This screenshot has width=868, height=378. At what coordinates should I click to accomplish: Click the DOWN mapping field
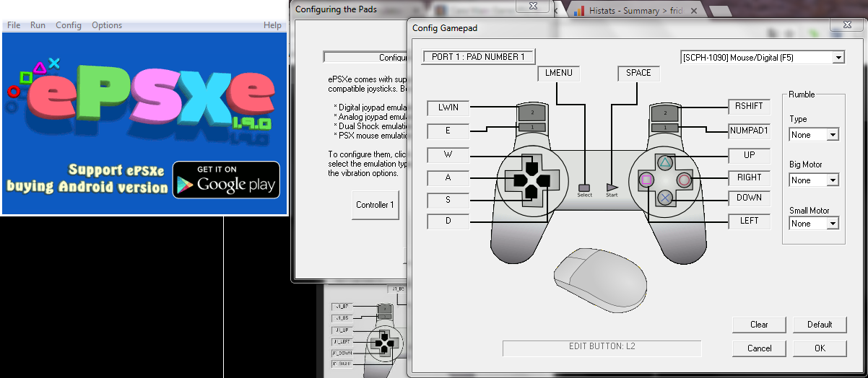749,198
